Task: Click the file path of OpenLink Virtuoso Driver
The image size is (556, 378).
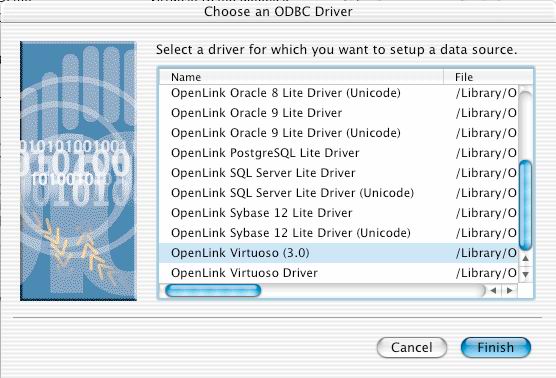Action: click(x=486, y=273)
